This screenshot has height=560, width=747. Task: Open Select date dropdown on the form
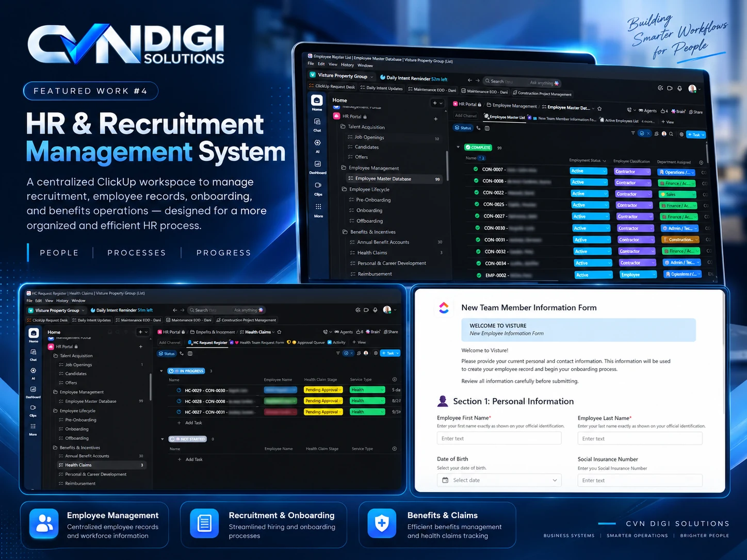pos(499,480)
